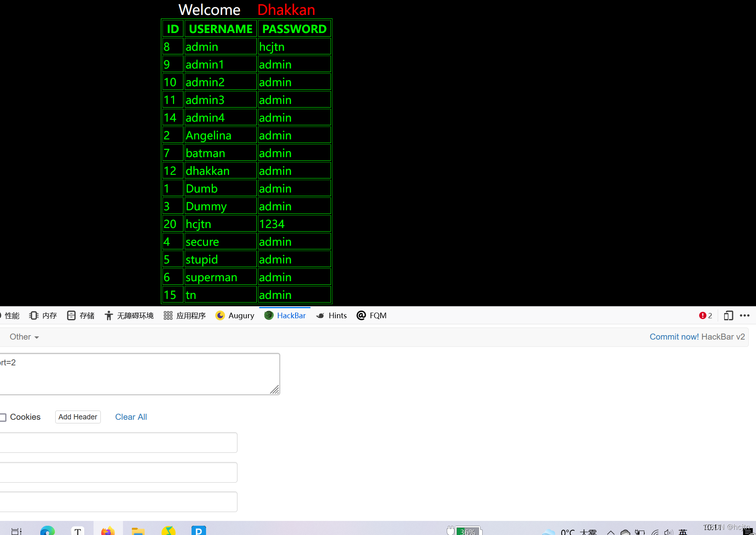Click the responsive design mode icon
The image size is (756, 535).
pyautogui.click(x=728, y=315)
